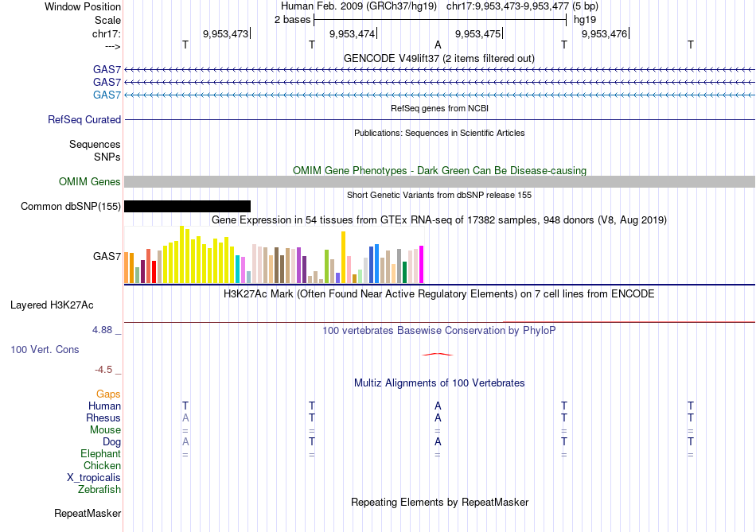Click the -4.5 PhyloP lower scale value

point(103,370)
